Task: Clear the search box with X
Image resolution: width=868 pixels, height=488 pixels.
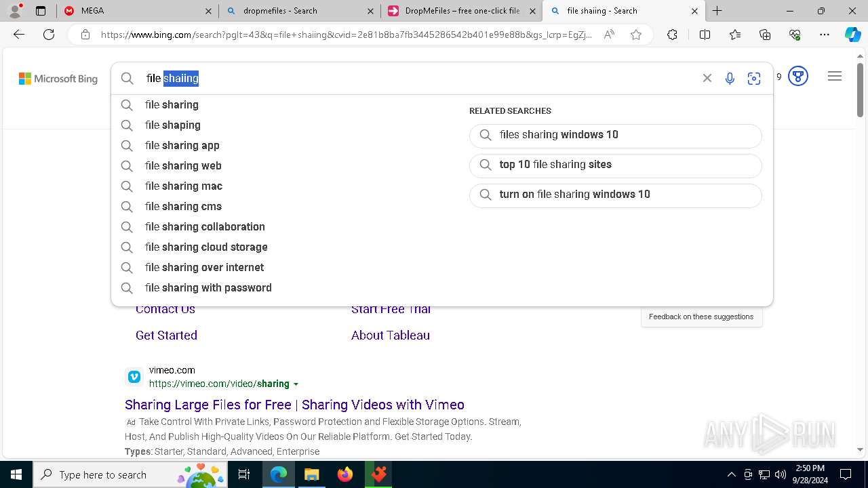Action: 707,78
